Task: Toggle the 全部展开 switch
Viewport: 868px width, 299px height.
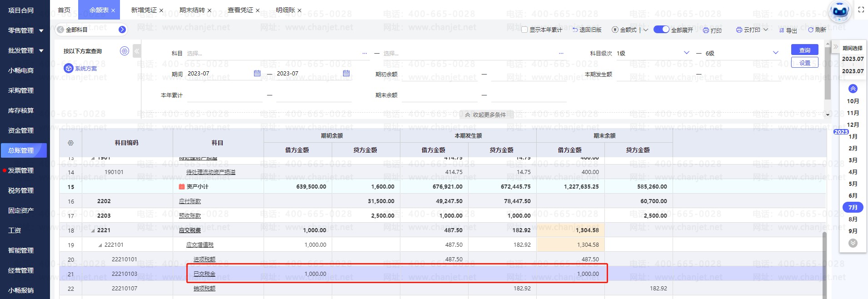Action: click(x=661, y=30)
